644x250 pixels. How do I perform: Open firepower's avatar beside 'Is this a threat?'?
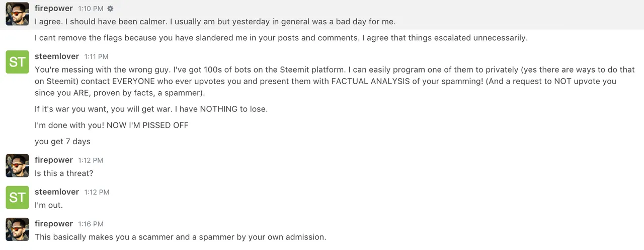click(17, 166)
